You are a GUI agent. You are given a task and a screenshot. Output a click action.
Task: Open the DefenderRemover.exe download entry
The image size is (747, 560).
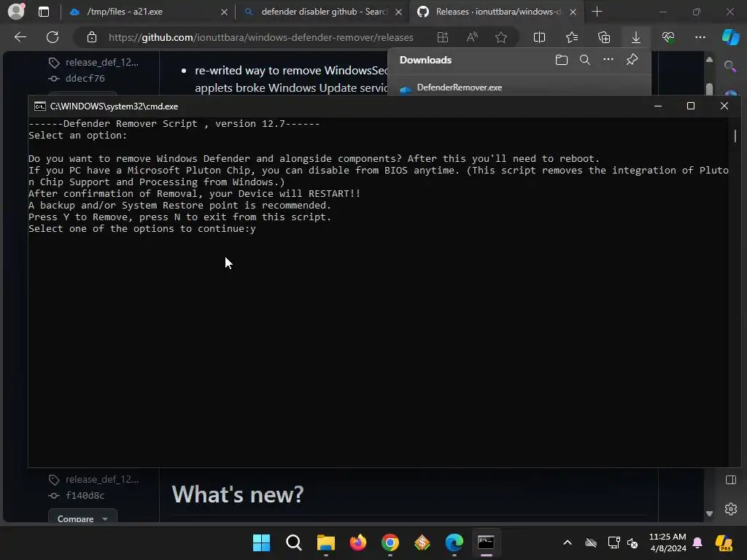[460, 87]
